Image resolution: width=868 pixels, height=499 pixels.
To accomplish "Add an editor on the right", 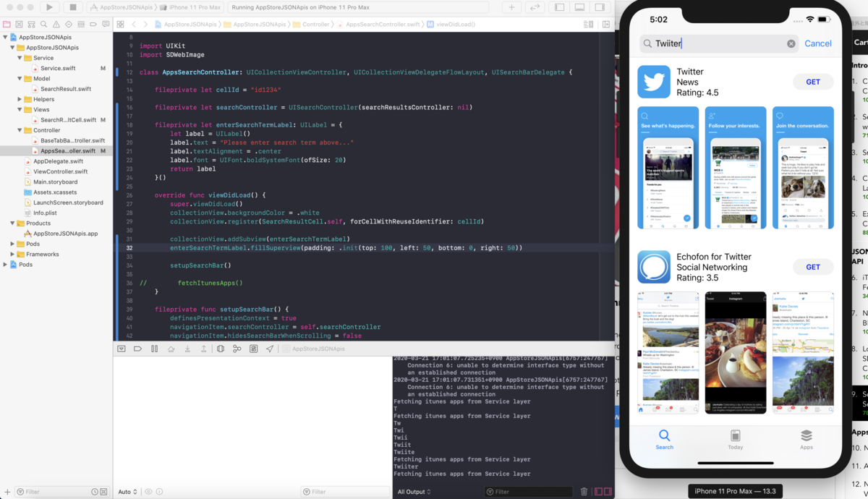I will (x=605, y=24).
